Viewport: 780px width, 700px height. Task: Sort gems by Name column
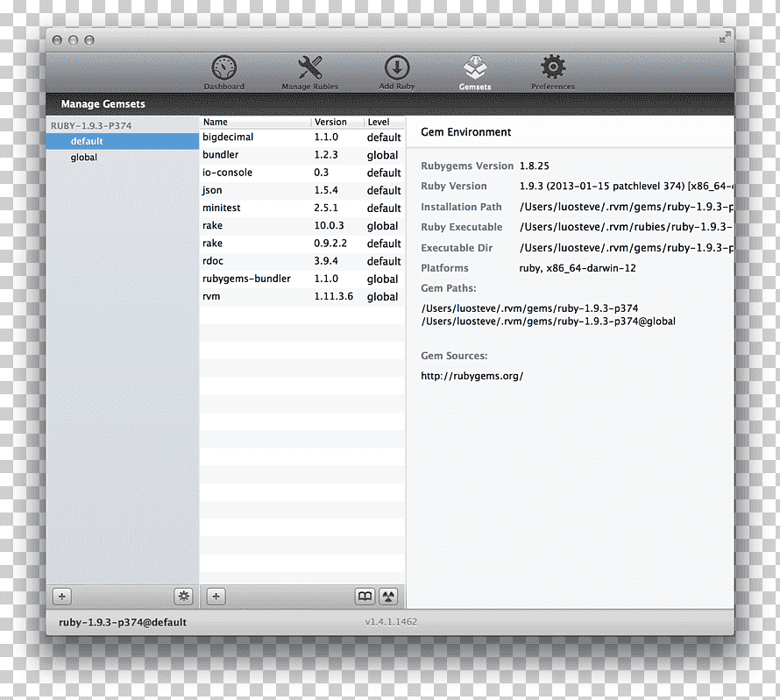[x=256, y=123]
